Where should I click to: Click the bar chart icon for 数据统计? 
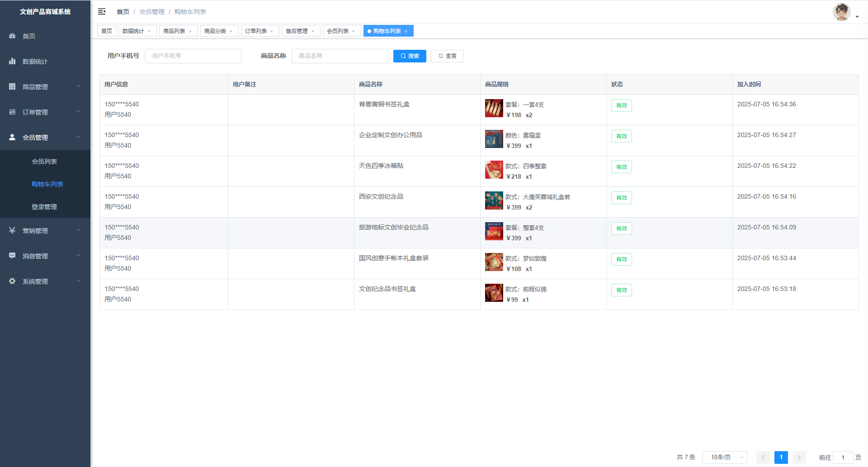pos(12,61)
